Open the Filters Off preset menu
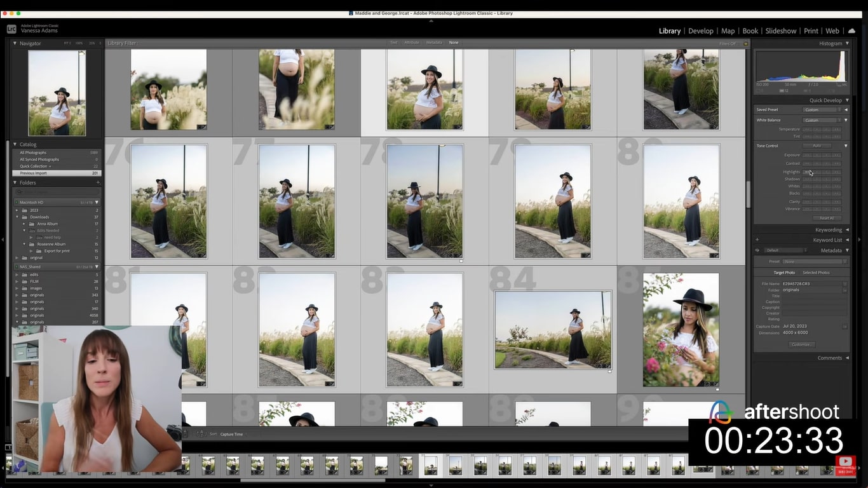Viewport: 868px width, 488px height. [x=728, y=43]
